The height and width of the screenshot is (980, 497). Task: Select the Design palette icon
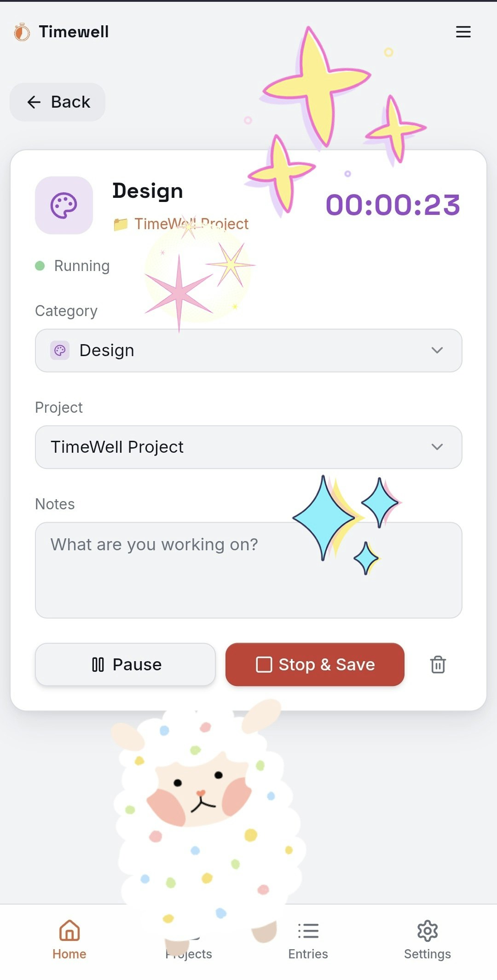(64, 205)
